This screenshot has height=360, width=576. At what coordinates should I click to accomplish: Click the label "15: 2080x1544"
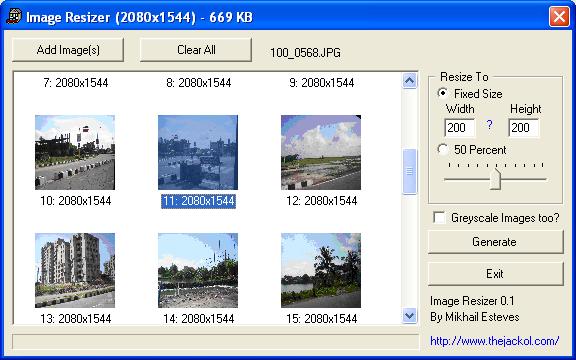click(x=321, y=318)
